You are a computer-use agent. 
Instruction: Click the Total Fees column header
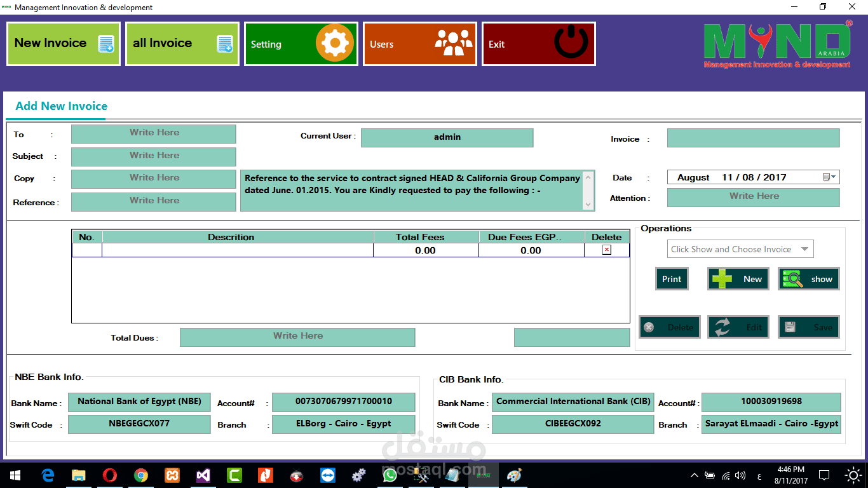[426, 237]
